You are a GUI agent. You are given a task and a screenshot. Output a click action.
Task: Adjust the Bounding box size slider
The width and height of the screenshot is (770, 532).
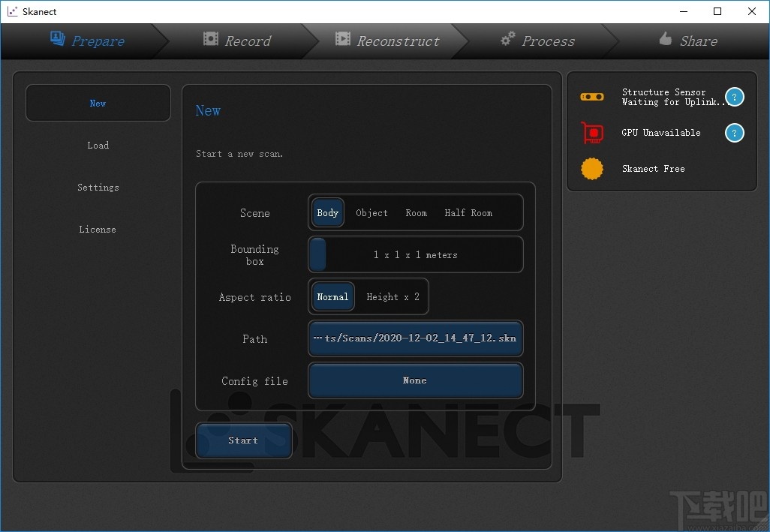tap(316, 254)
